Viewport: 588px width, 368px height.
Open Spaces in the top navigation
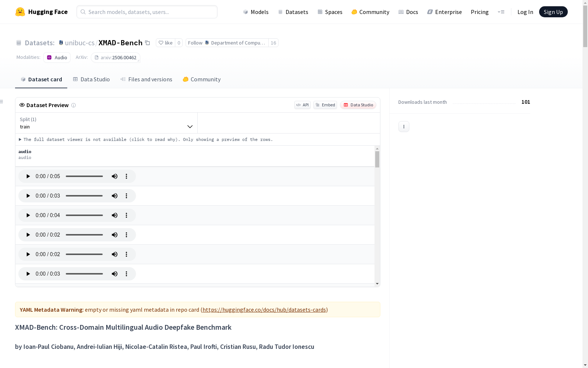click(330, 12)
